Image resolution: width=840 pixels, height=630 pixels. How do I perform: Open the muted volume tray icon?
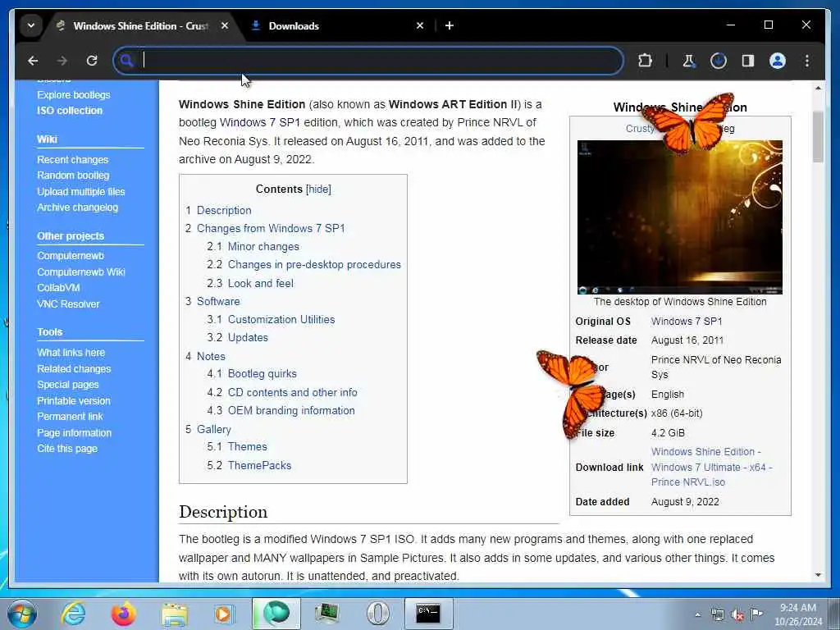[x=737, y=615]
